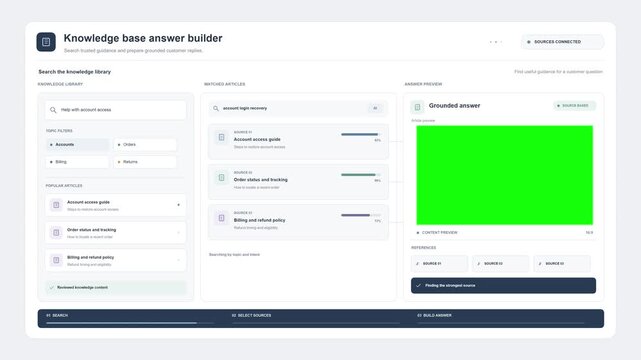Open matched article Order status and tracking
This screenshot has width=641, height=360.
[298, 182]
